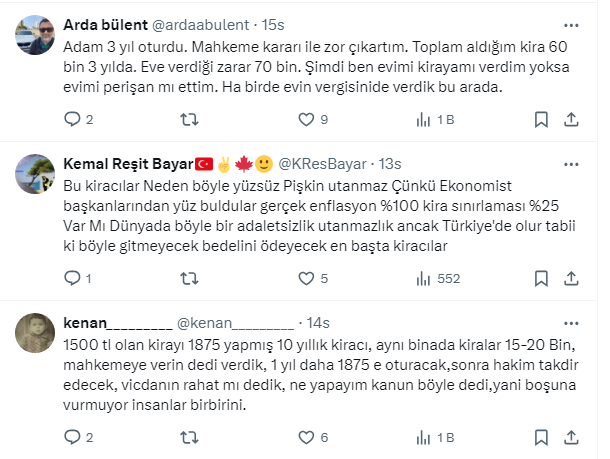Like Kemal Reşit Bayar's tweet
The height and width of the screenshot is (459, 610).
(x=306, y=278)
